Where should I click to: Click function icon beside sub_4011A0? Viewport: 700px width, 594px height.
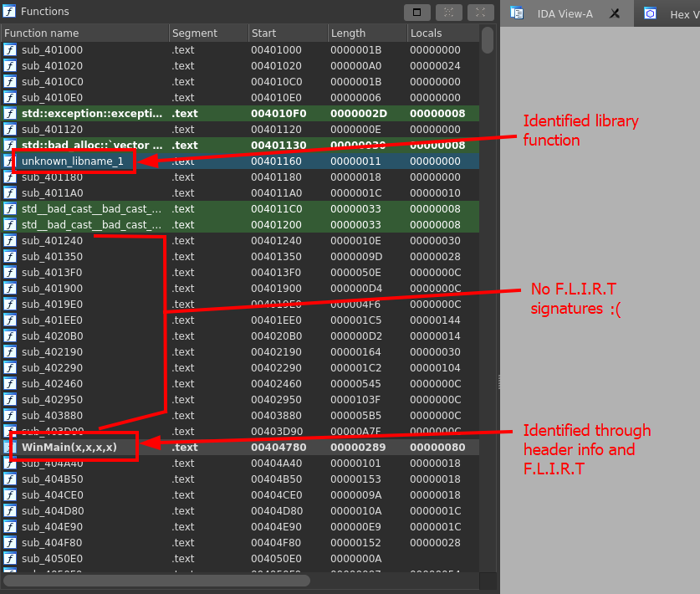pyautogui.click(x=10, y=193)
